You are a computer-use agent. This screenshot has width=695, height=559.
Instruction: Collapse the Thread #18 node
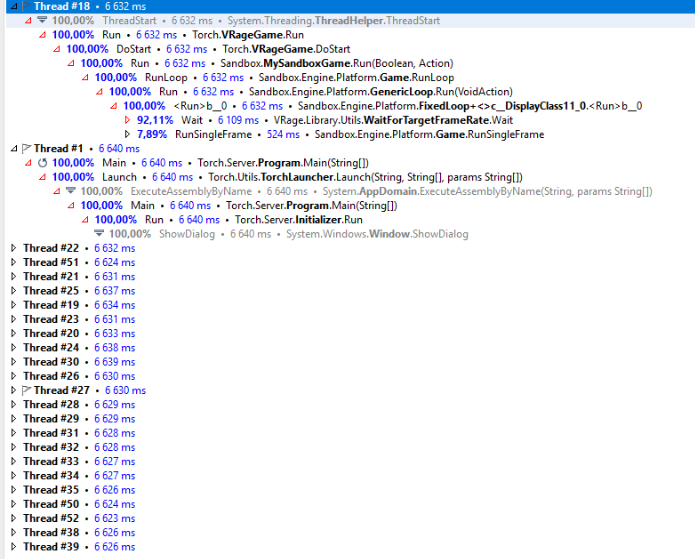pos(12,6)
